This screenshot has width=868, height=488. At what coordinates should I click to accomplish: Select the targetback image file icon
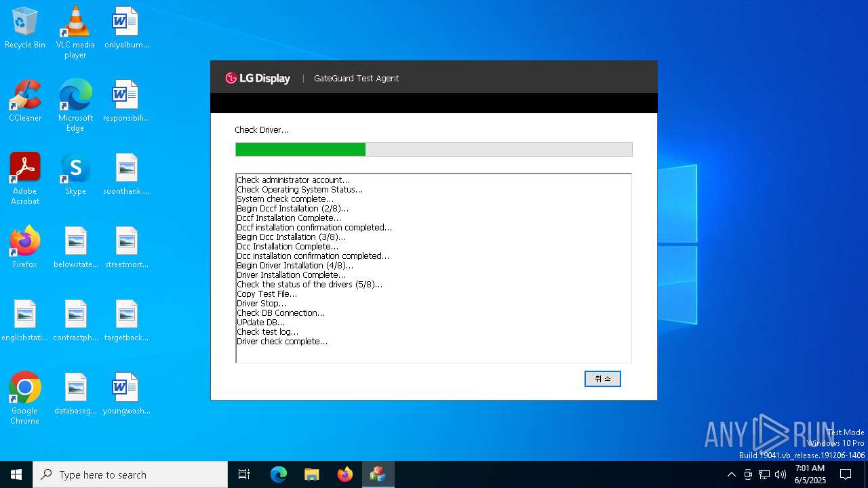[x=126, y=321]
